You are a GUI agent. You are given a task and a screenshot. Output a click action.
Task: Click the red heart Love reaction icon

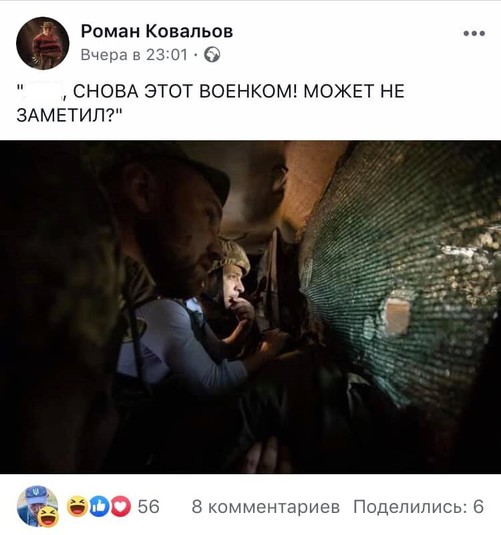click(120, 506)
